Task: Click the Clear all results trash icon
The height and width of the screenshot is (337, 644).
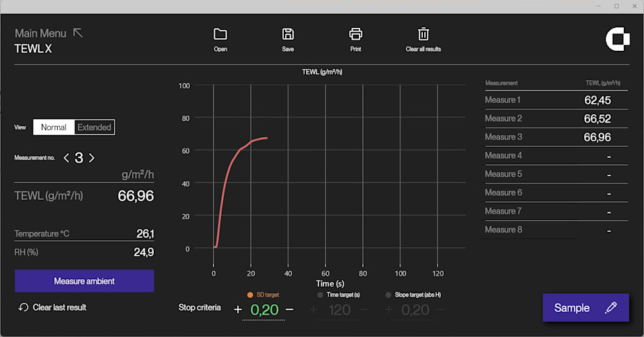Action: coord(423,34)
